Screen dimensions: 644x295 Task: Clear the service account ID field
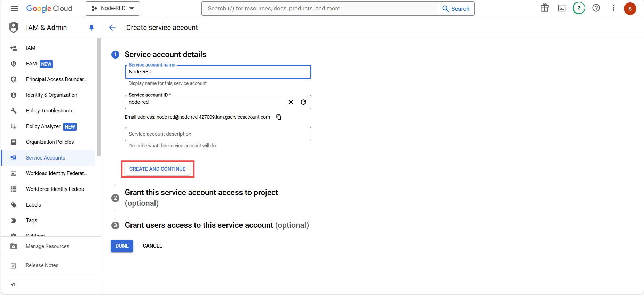pos(291,102)
